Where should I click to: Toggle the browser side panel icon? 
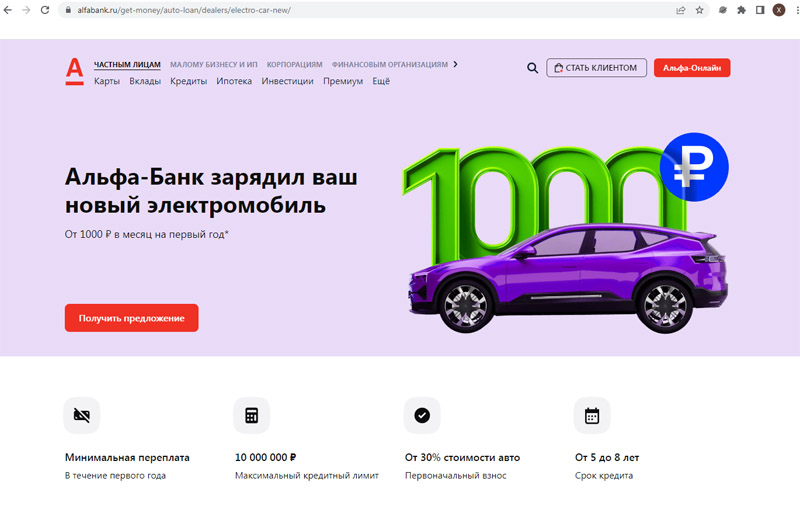click(760, 10)
